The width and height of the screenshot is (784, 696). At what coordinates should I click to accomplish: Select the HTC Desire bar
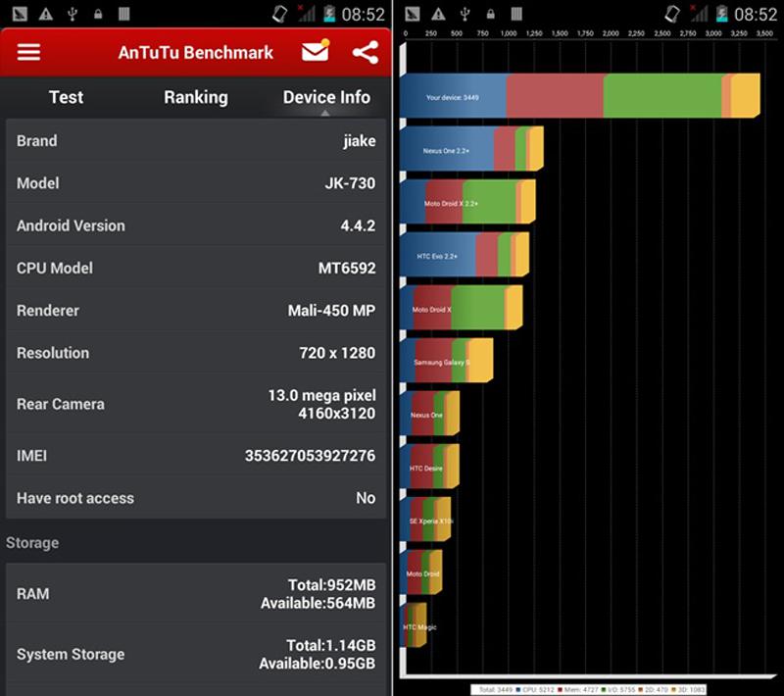pos(429,467)
